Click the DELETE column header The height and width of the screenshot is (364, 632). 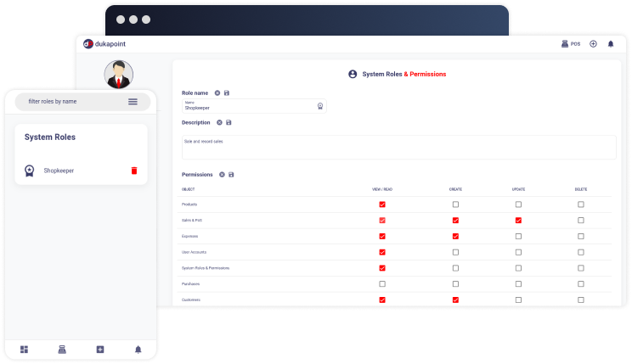click(x=581, y=189)
